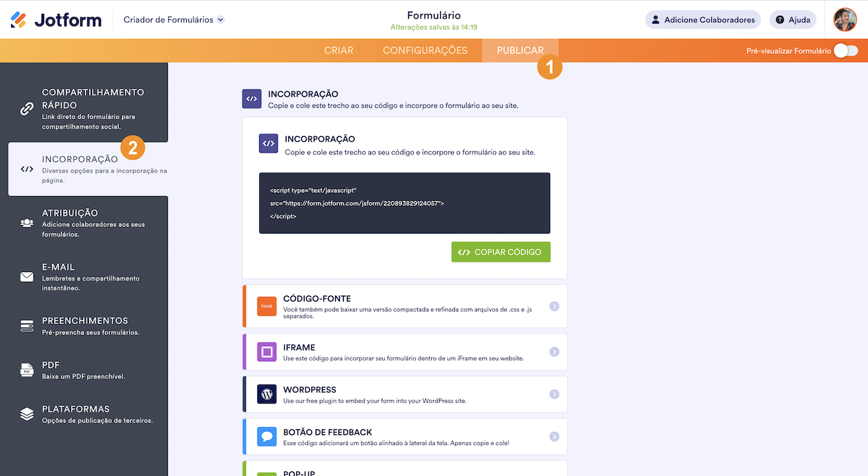Image resolution: width=868 pixels, height=476 pixels.
Task: Click the Formulário title at the top
Action: (434, 15)
